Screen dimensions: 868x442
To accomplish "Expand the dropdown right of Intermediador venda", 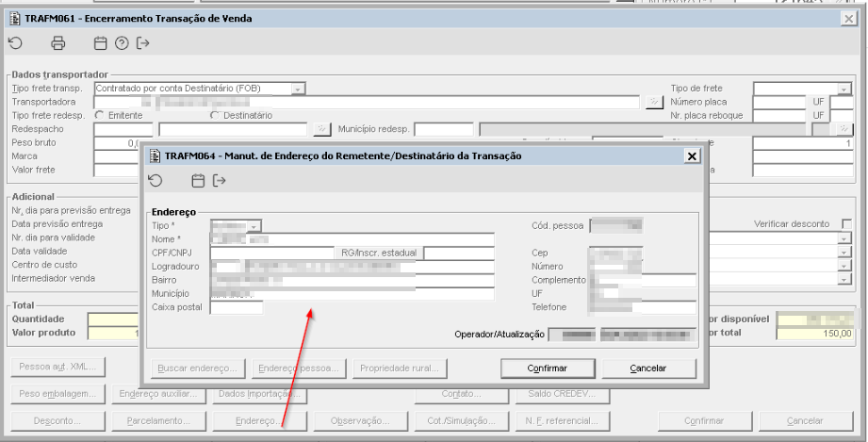I will point(844,279).
